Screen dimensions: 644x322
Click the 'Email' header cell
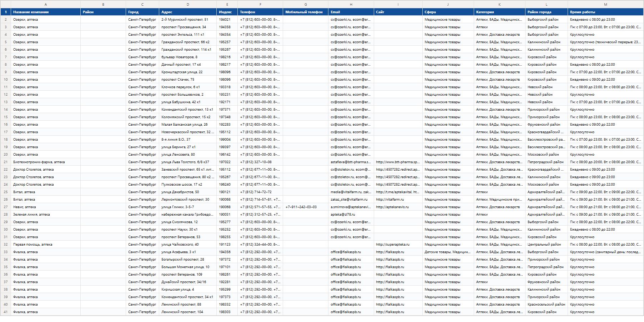[x=351, y=12]
